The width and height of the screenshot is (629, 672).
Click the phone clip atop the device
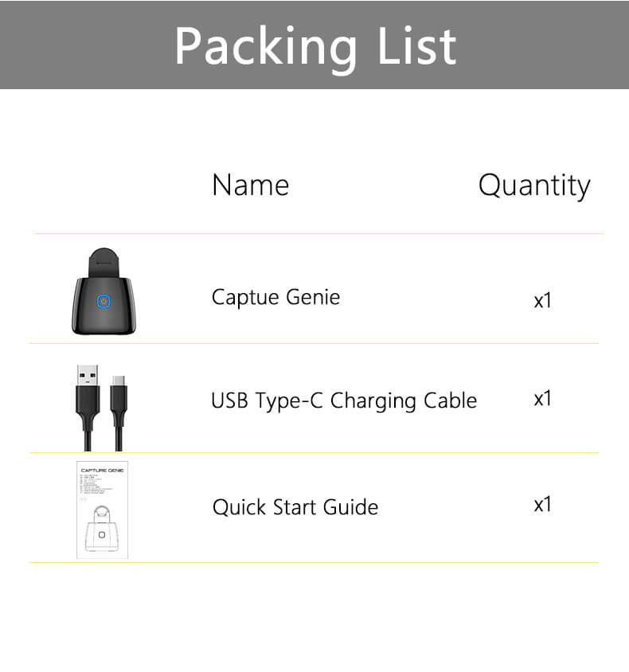coord(104,262)
